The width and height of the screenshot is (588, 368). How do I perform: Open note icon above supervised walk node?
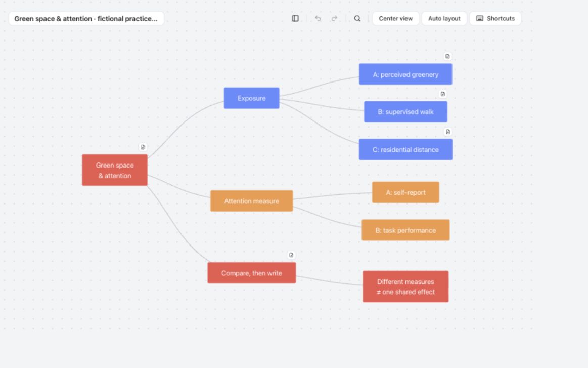point(443,94)
